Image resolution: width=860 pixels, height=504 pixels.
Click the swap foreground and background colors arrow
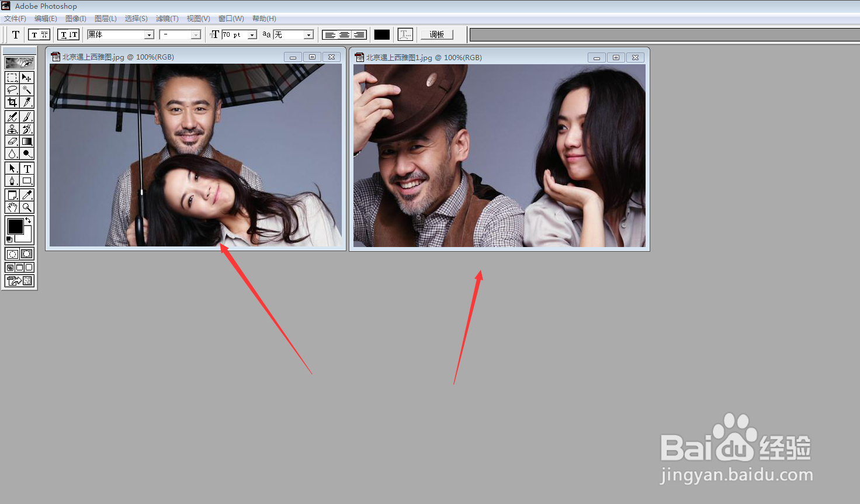click(28, 220)
